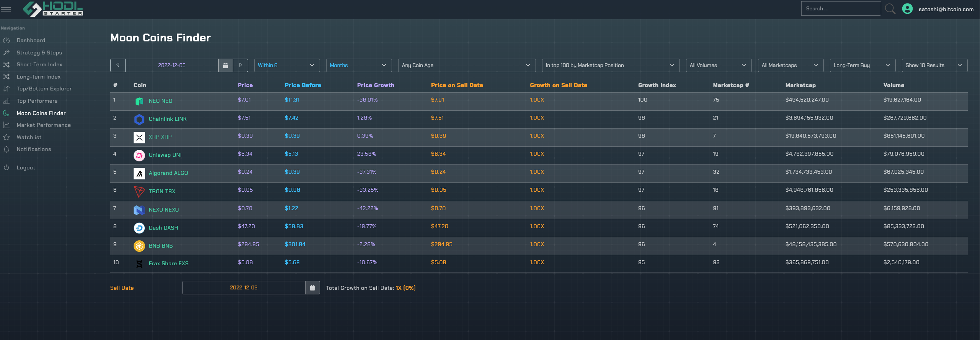Open the All Marketcaps dropdown
Screen dimensions: 980x340
pos(791,65)
